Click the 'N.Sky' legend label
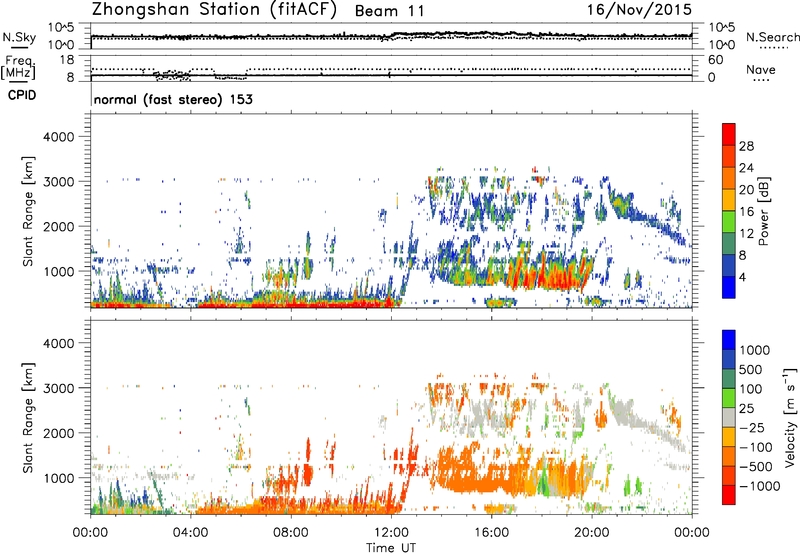The height and width of the screenshot is (554, 800). click(19, 37)
